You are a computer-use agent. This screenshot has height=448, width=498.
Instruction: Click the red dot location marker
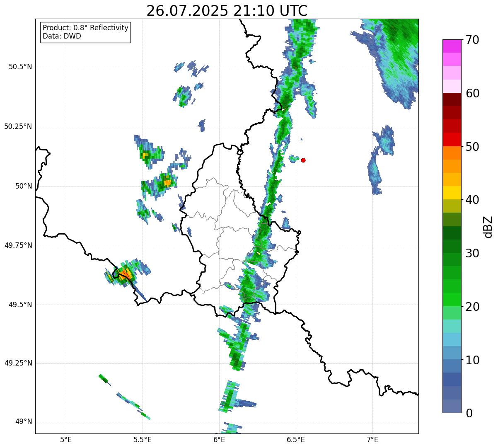coord(303,160)
